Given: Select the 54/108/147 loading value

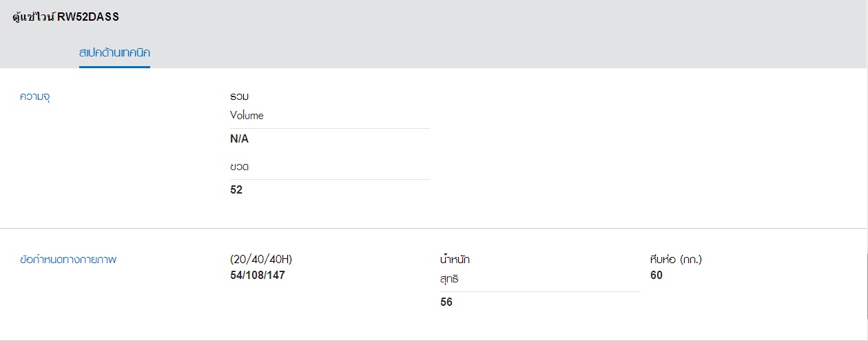Looking at the screenshot, I should pyautogui.click(x=258, y=276).
